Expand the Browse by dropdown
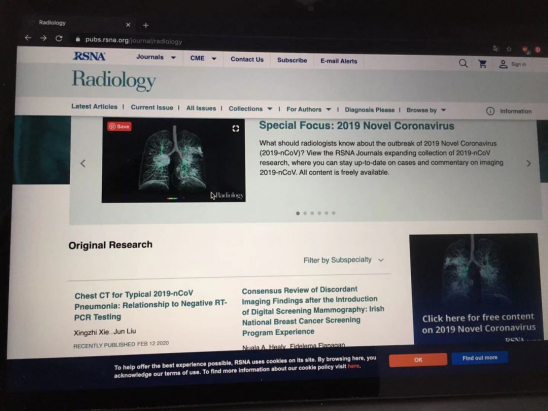Screen dimensions: 548x411 [x=426, y=110]
